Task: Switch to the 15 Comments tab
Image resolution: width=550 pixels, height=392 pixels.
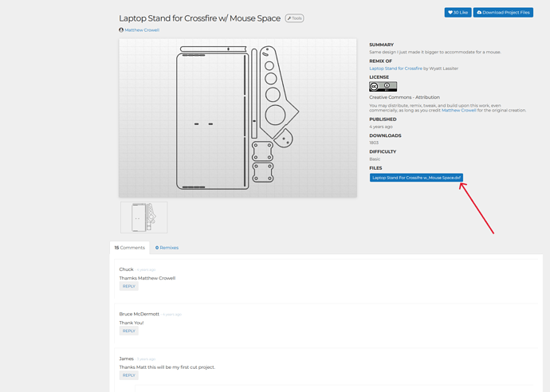Action: click(x=129, y=248)
